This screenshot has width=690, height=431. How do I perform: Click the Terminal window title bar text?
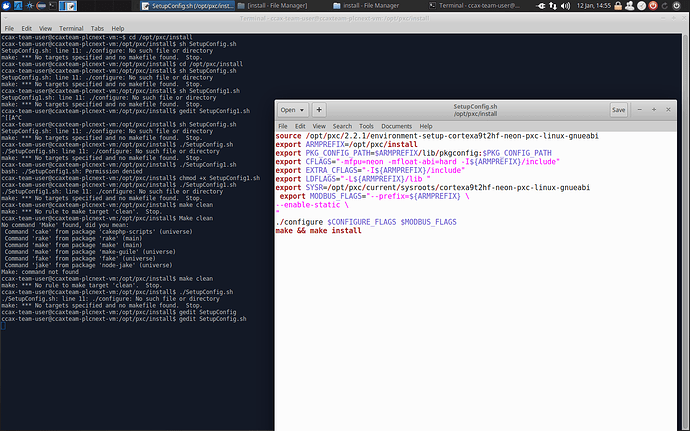(x=334, y=18)
